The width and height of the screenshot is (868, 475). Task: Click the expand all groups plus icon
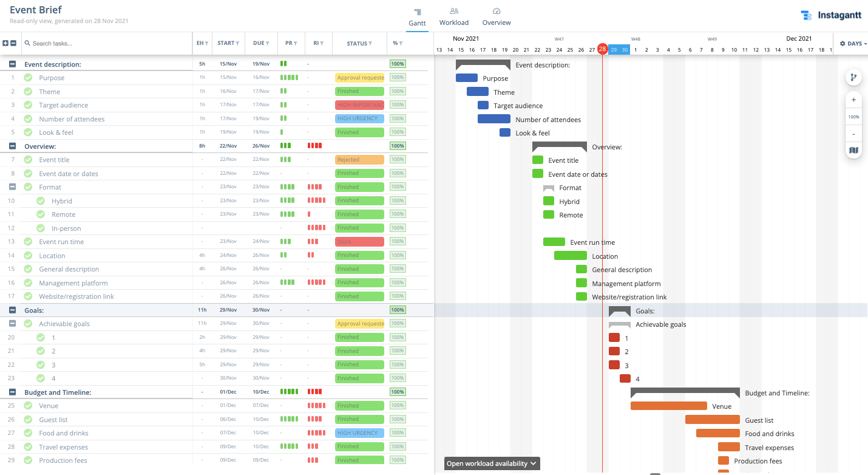click(5, 43)
